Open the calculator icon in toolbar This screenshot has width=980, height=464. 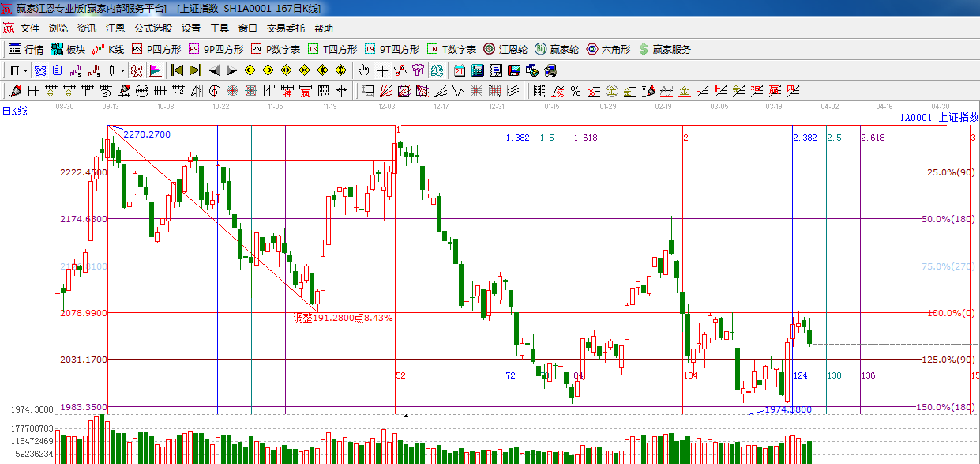(477, 70)
